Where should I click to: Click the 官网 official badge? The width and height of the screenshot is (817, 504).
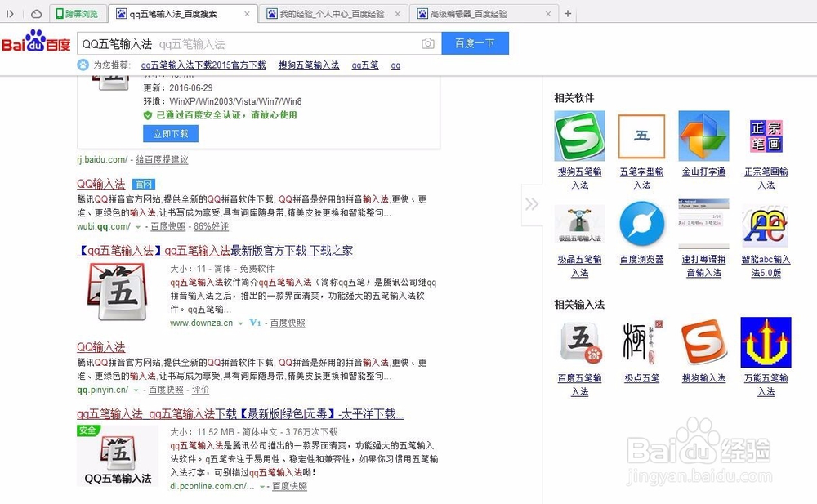(143, 184)
